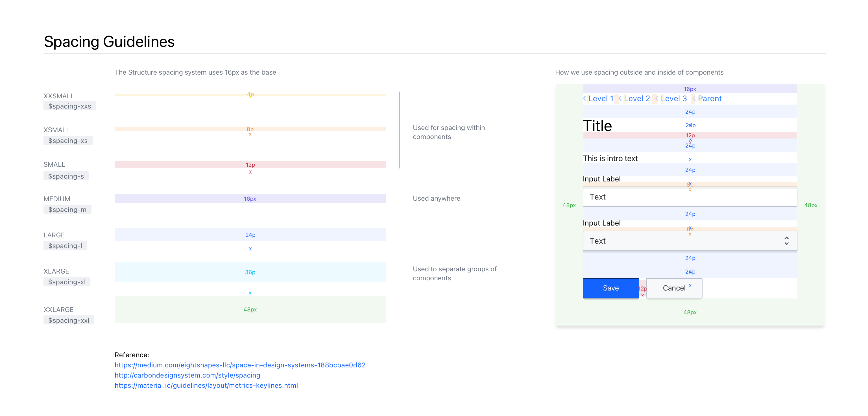Open the eightshapes medium.com reference link

click(x=240, y=365)
